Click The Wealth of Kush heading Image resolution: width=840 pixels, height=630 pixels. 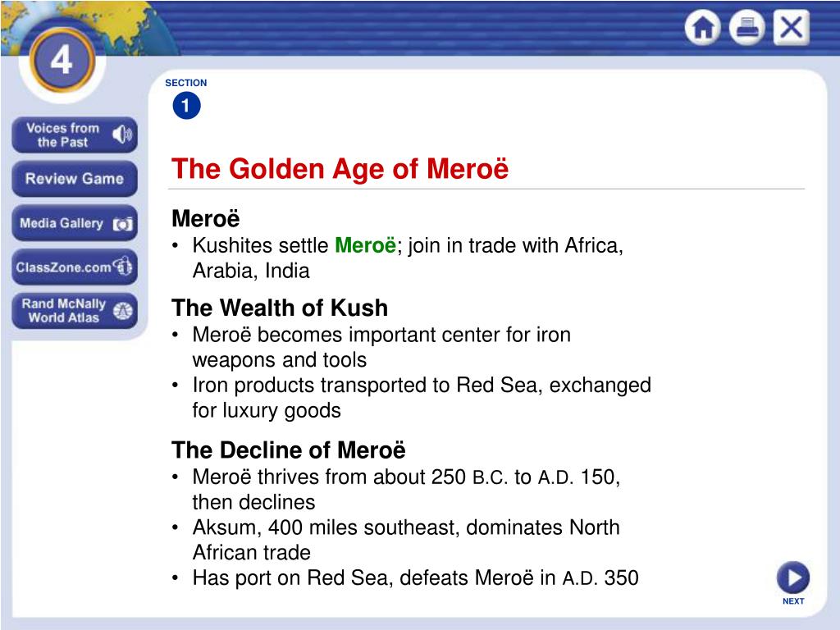(280, 308)
